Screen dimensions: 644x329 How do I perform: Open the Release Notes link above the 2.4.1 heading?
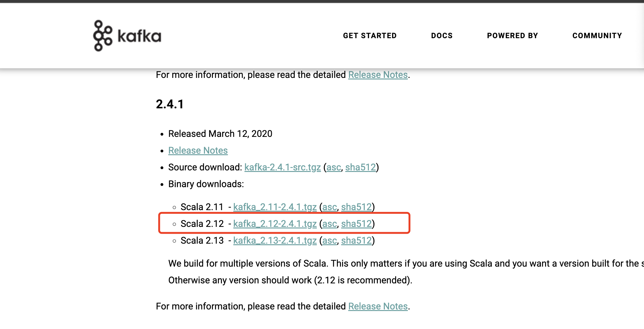(378, 75)
